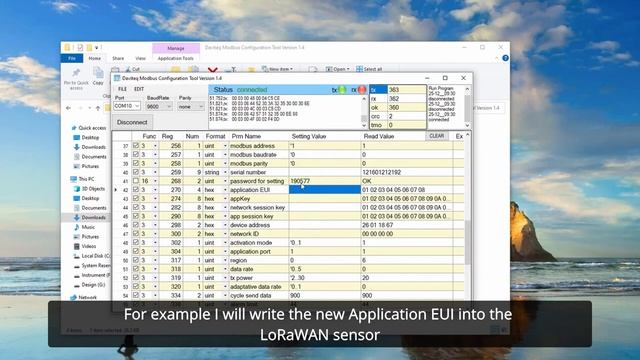This screenshot has height=360, width=640.
Task: Click the parameter table vertical scrollbar thumb
Action: [468, 242]
